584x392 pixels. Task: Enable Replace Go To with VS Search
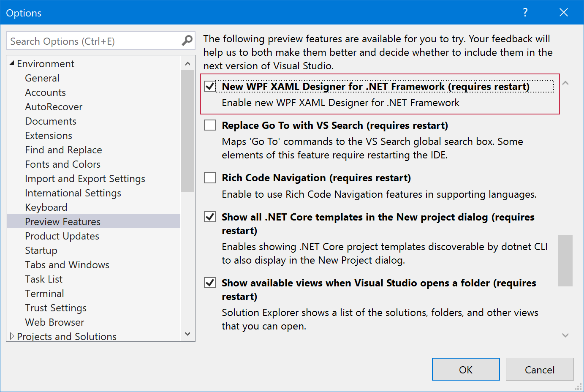[210, 125]
